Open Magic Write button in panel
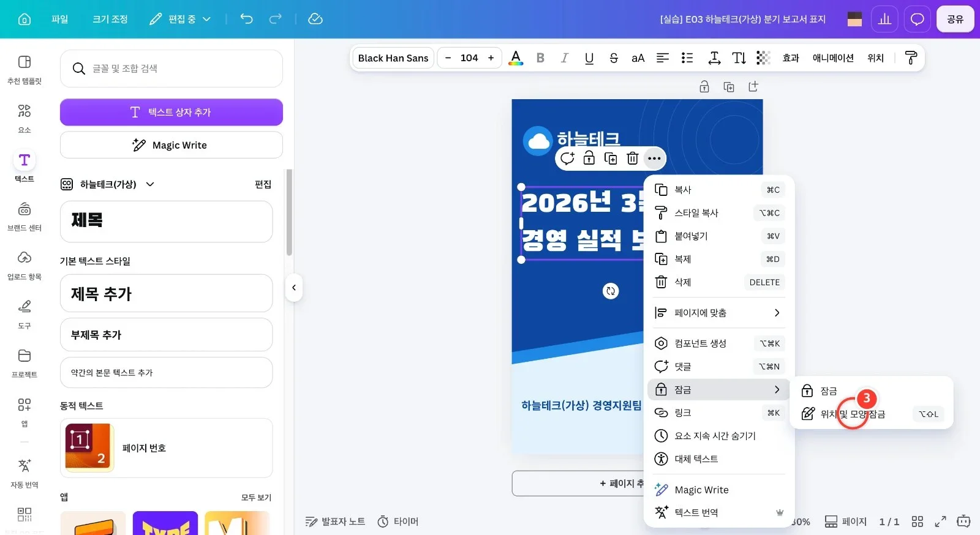The height and width of the screenshot is (535, 980). 171,145
